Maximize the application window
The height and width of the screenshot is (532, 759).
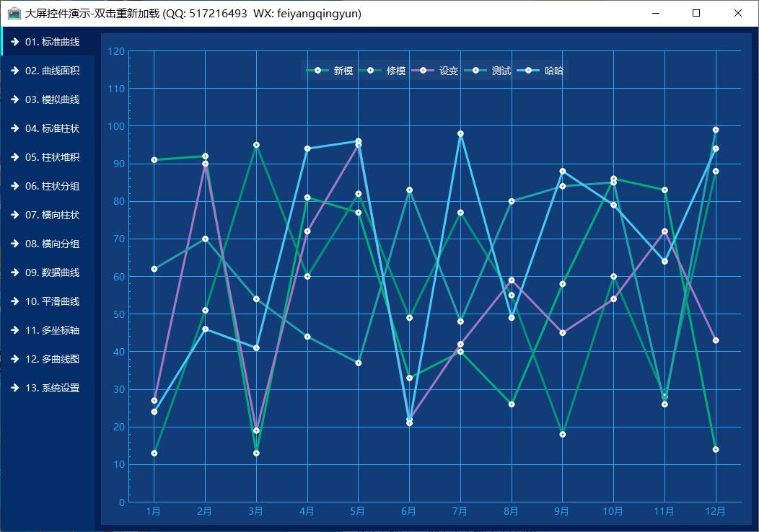(696, 13)
